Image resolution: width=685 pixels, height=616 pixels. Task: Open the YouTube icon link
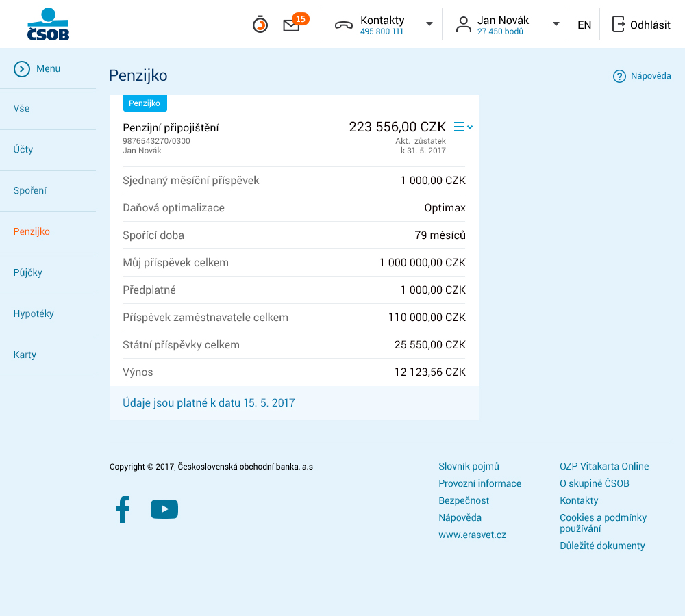tap(164, 509)
